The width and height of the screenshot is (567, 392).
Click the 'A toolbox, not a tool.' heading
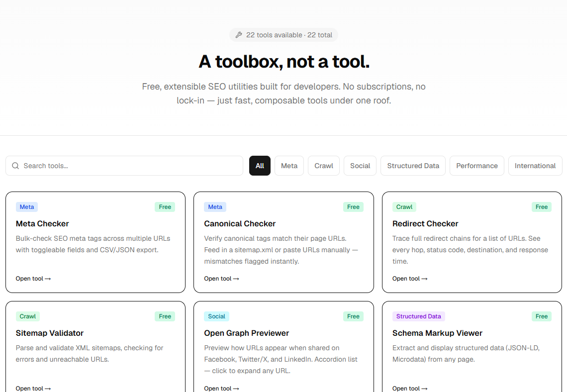pyautogui.click(x=284, y=62)
